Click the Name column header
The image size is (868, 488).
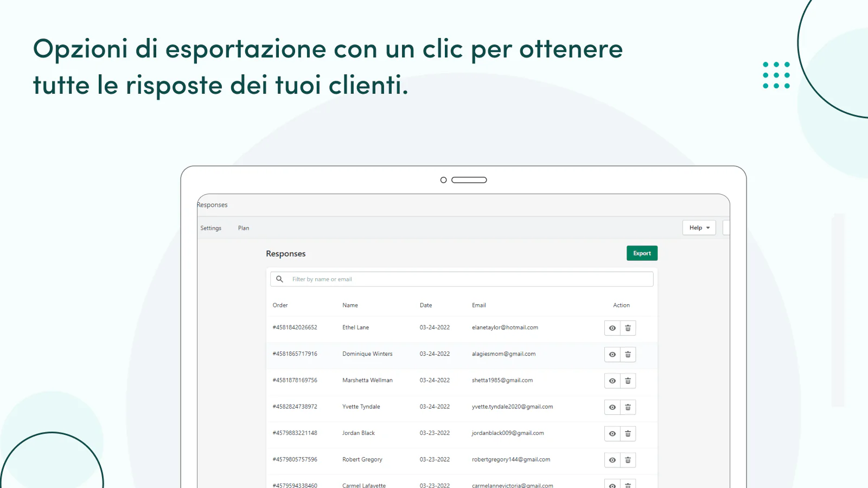350,305
